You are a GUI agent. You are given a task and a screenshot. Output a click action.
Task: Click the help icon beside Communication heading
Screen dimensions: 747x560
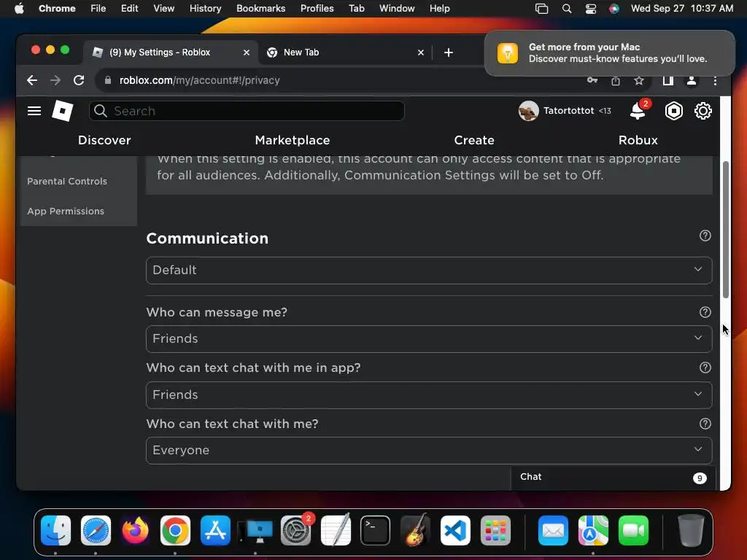point(705,236)
